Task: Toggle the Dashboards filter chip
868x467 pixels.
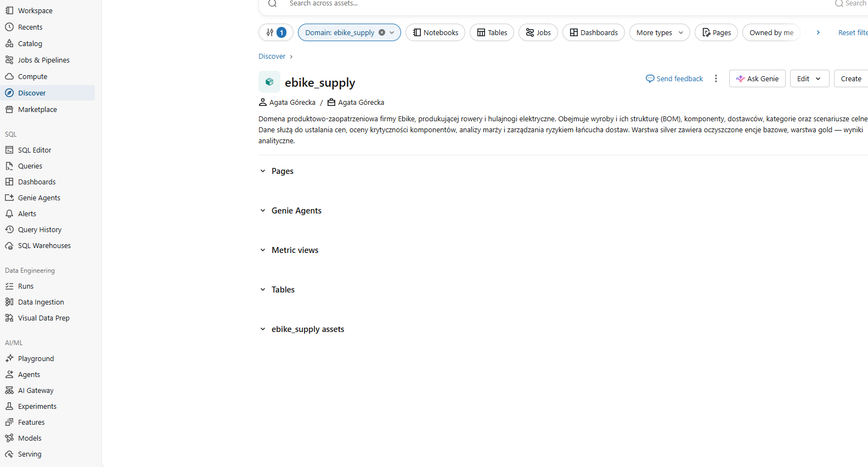Action: 594,32
